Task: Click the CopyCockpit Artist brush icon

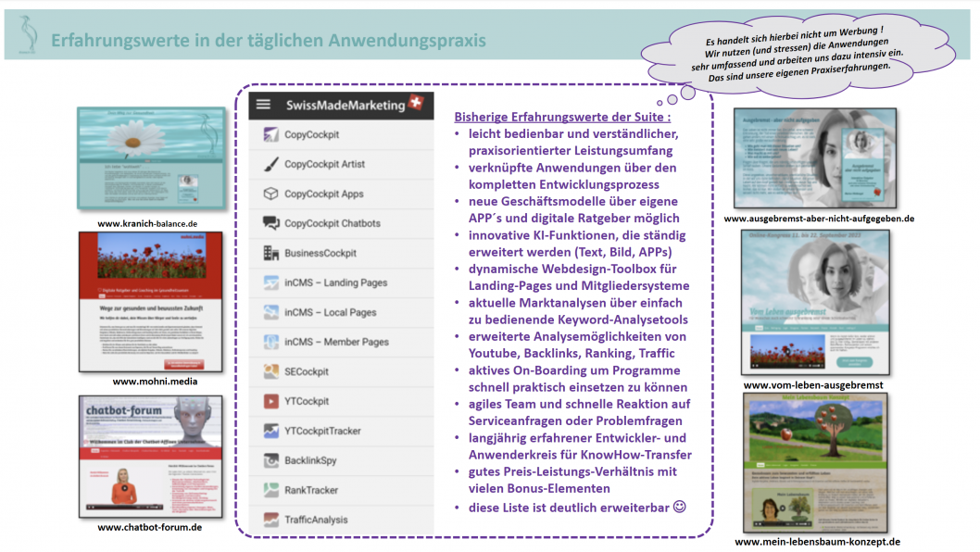Action: point(270,164)
